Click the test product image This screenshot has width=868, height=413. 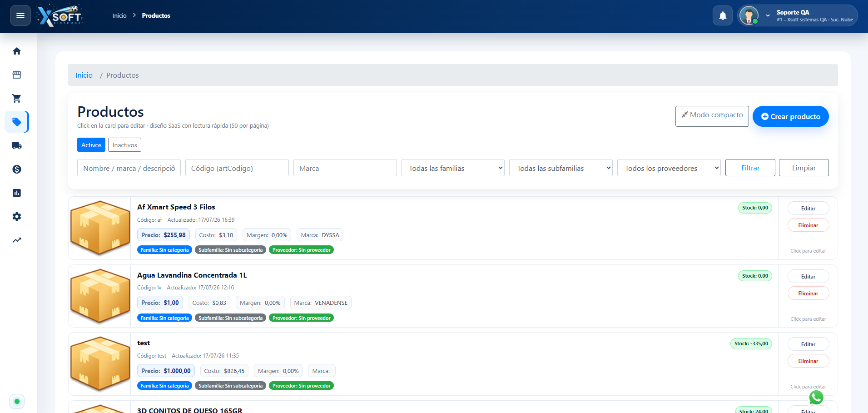[100, 364]
